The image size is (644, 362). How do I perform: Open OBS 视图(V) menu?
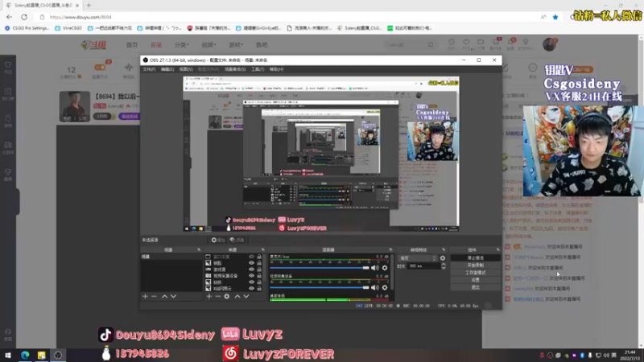click(x=186, y=69)
